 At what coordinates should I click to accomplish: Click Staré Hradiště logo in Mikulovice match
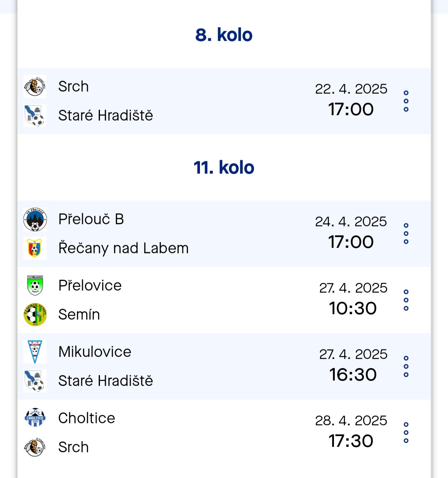click(x=35, y=381)
